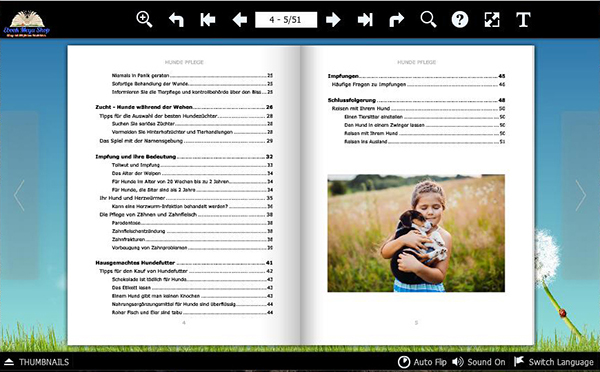Advance to next page with the toolbar arrow
The height and width of the screenshot is (372, 600).
tap(333, 20)
